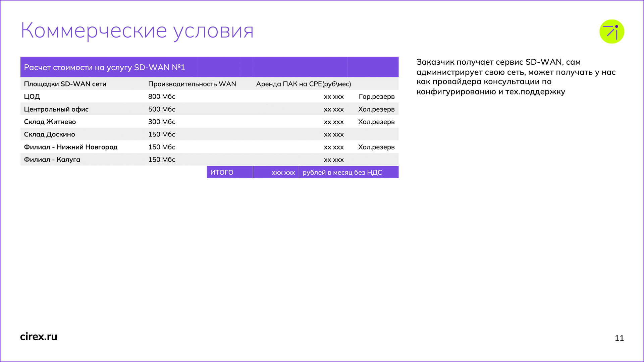
Task: Click price "хх ххх" in Склад Доскино row
Action: coord(334,135)
